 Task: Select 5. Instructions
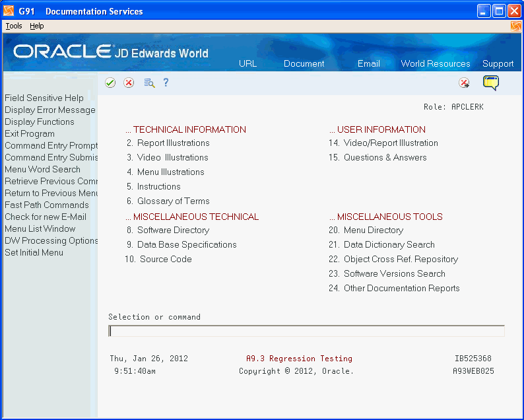153,187
